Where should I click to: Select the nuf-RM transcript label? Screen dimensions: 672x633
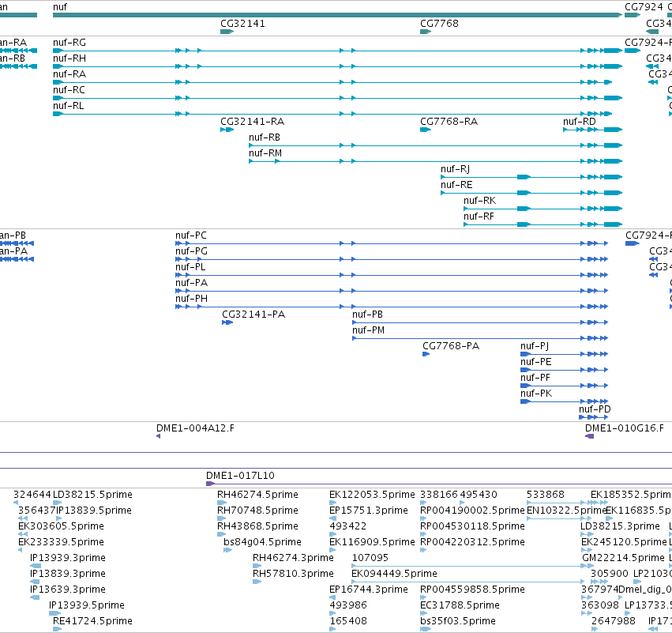265,153
